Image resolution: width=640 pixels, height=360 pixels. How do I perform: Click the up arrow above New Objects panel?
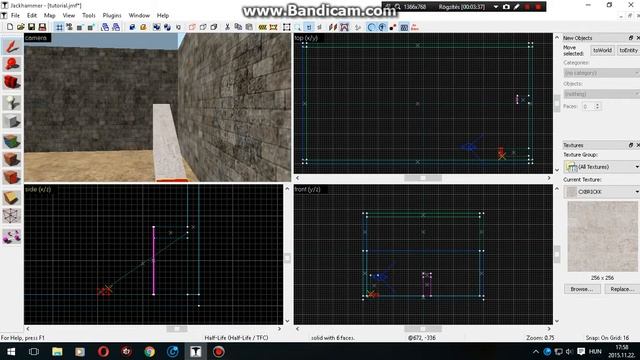(x=557, y=38)
